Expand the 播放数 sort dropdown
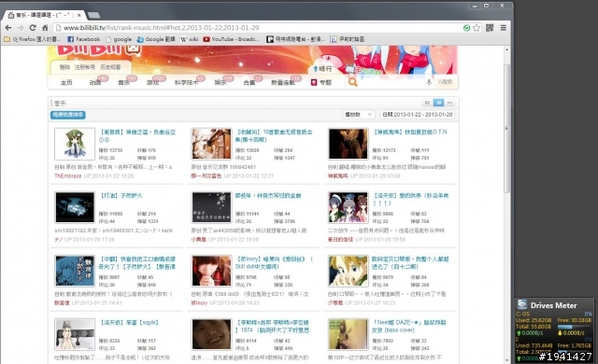This screenshot has height=364, width=598. (x=359, y=115)
